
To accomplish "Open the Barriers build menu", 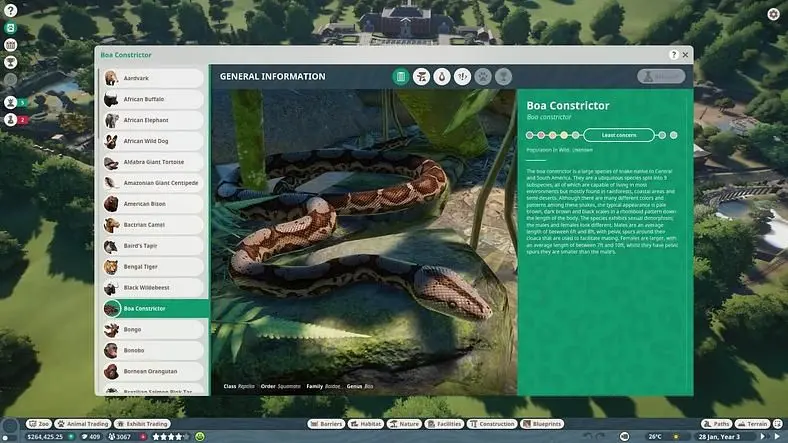I will click(326, 424).
